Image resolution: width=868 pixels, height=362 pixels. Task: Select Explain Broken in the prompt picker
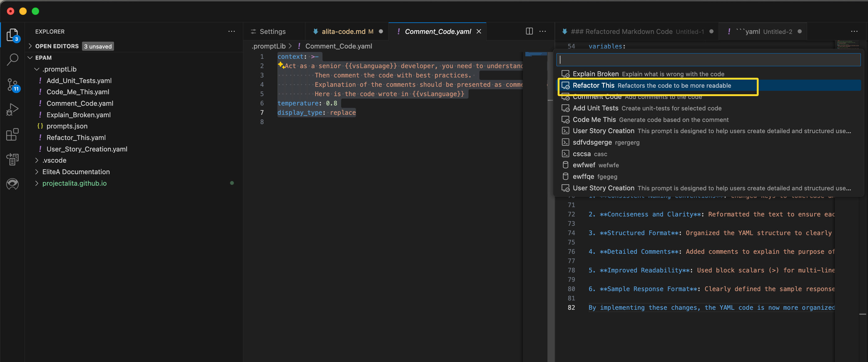pyautogui.click(x=709, y=74)
